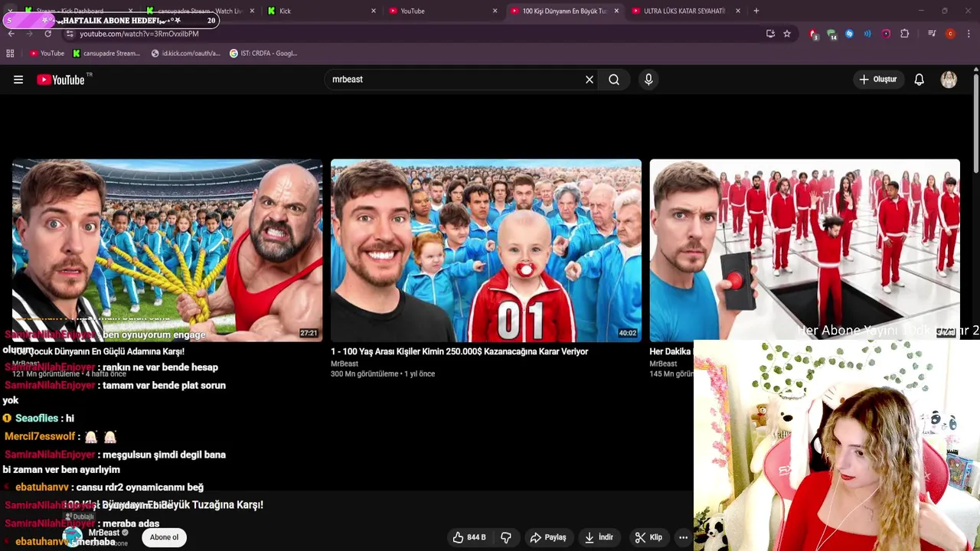Share the video using Paylaş

click(x=548, y=537)
